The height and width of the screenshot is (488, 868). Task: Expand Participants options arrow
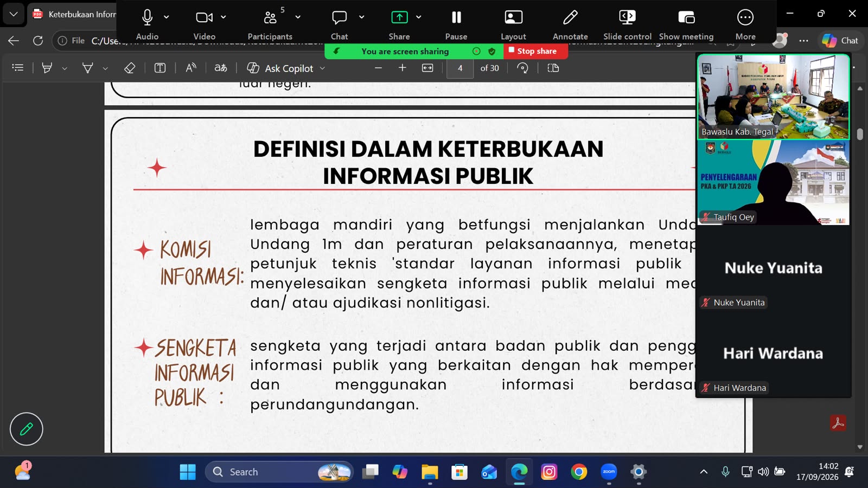click(x=298, y=17)
